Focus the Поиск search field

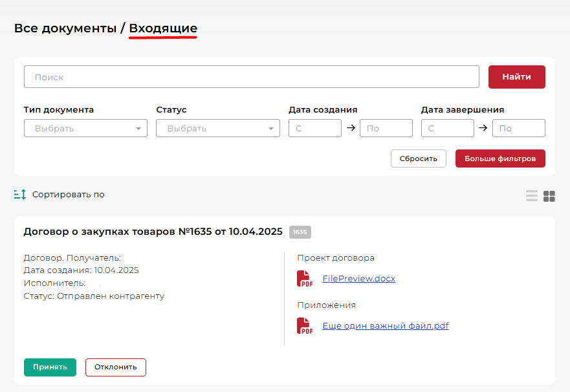coord(251,77)
